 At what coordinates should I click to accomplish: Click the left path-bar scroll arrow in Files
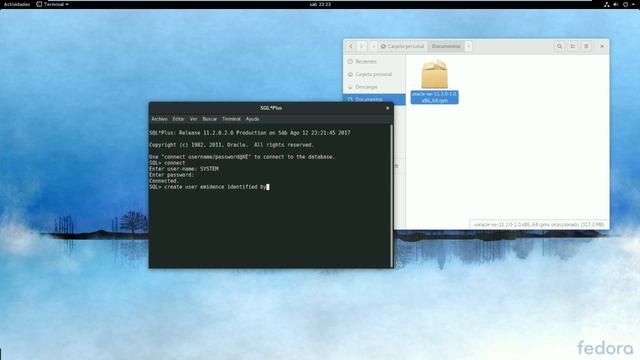coord(373,46)
